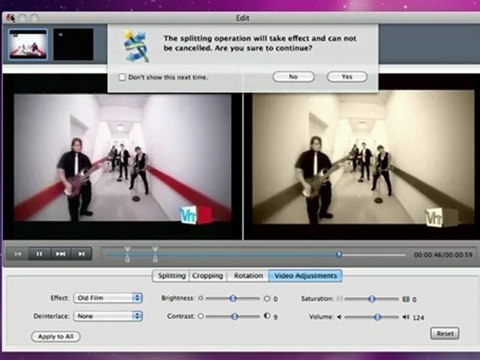Viewport: 480px width, 360px height.
Task: Click the original video preview pane
Action: click(x=122, y=157)
